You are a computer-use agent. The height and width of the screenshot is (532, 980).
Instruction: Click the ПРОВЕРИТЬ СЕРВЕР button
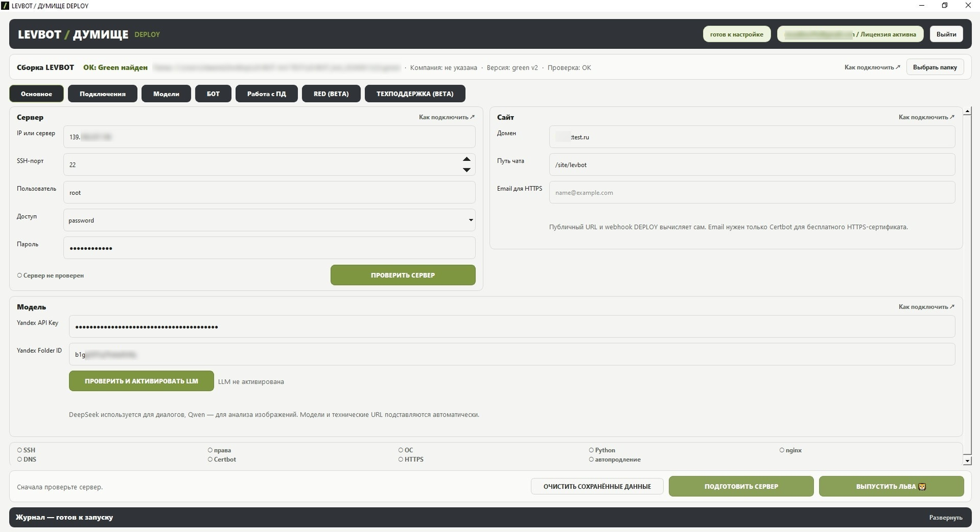403,275
